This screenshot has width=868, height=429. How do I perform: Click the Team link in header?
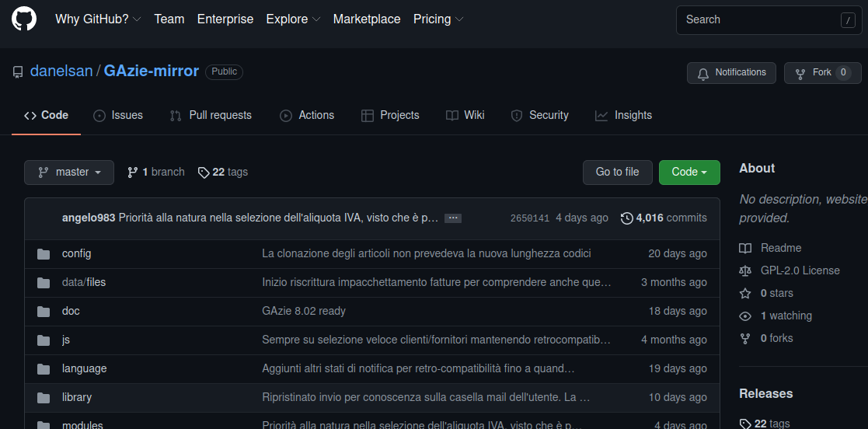click(169, 19)
